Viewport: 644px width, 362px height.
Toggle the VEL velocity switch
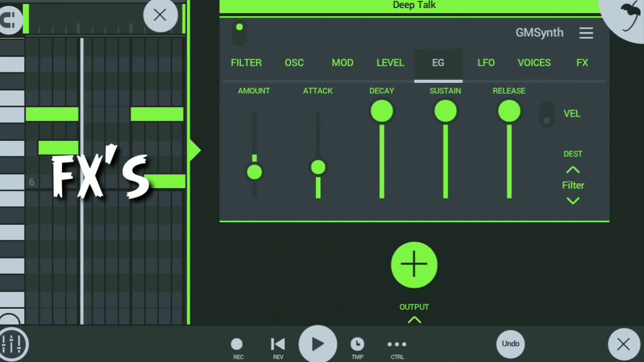pos(547,115)
